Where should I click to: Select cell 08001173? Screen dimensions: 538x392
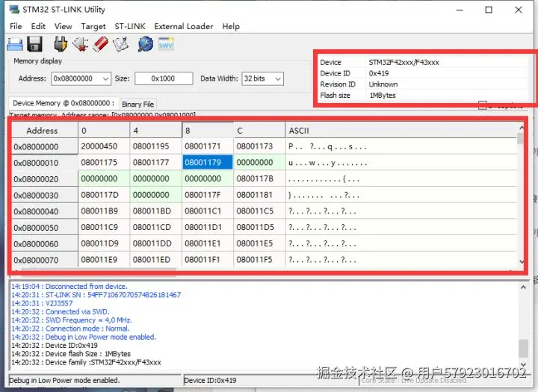(259, 146)
